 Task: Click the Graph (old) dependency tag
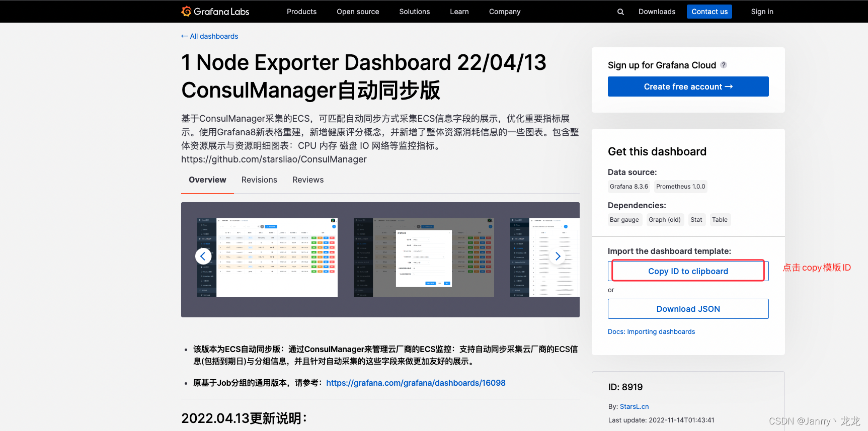[665, 220]
